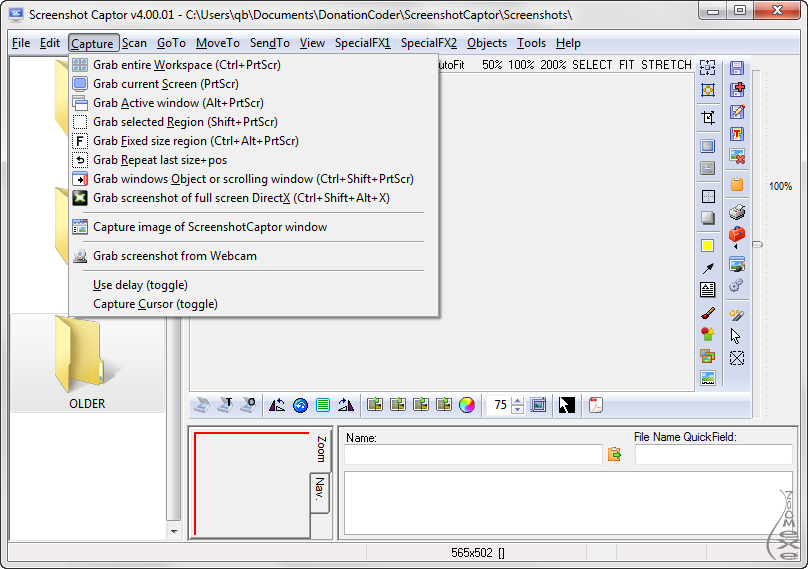The width and height of the screenshot is (808, 569).
Task: Select the text box object tool
Action: click(x=708, y=290)
